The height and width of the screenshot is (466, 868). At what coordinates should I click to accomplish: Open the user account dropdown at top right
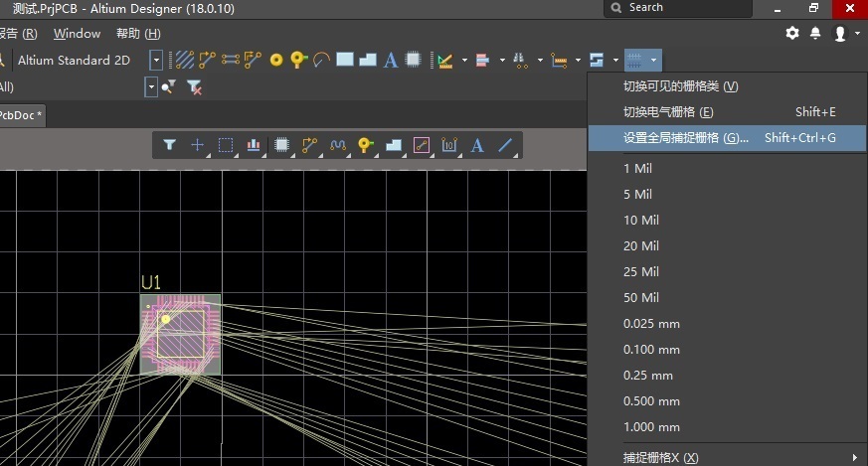click(x=844, y=33)
